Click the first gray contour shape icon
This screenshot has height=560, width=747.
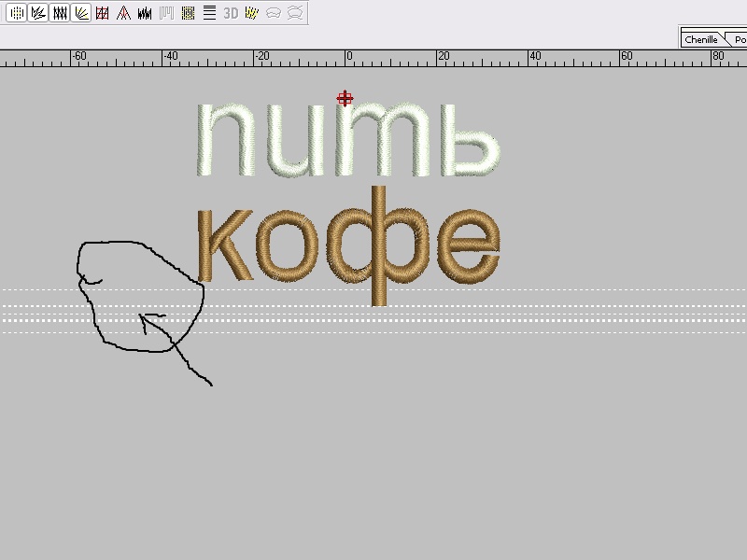tap(273, 13)
